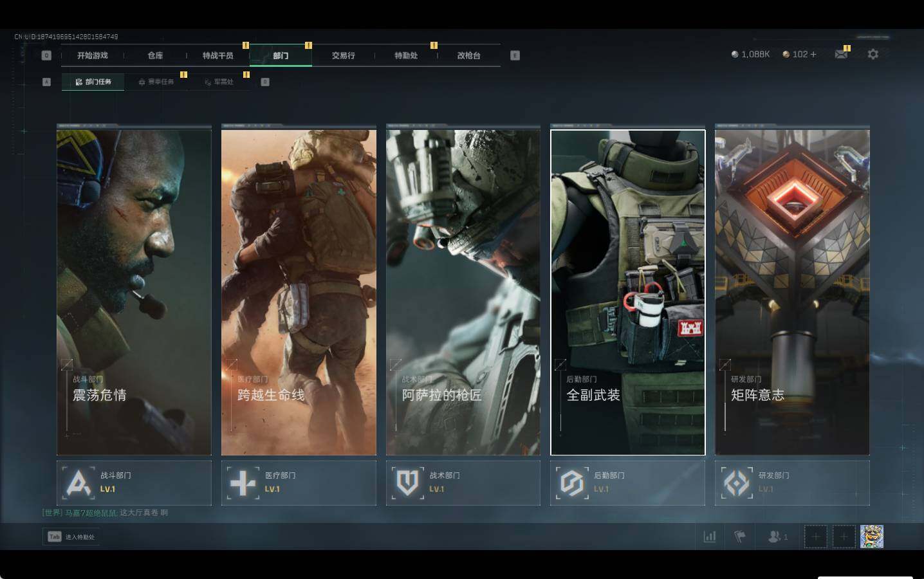Click the plus next to 102 currency
Viewport: 924px width, 579px height.
[813, 55]
